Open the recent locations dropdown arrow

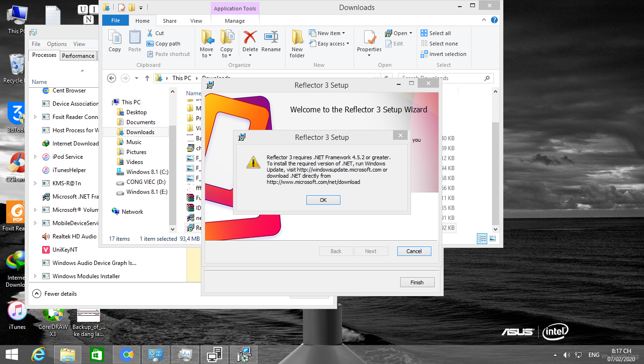(137, 78)
